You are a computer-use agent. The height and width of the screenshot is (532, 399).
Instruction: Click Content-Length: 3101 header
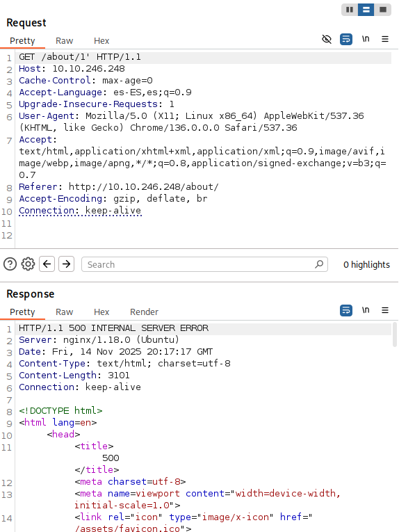click(74, 376)
